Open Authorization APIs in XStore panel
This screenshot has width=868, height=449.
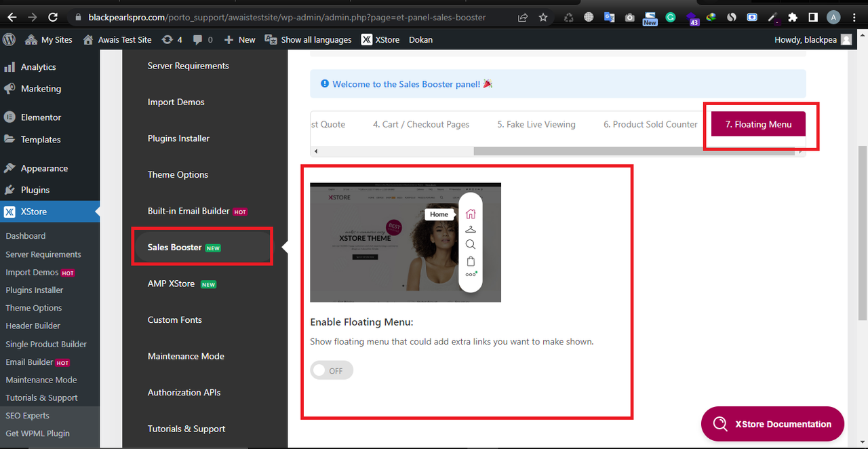[184, 393]
